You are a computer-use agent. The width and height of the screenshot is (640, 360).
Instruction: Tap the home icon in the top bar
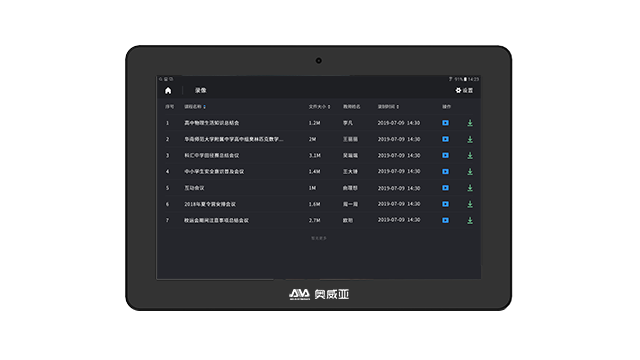pos(168,91)
